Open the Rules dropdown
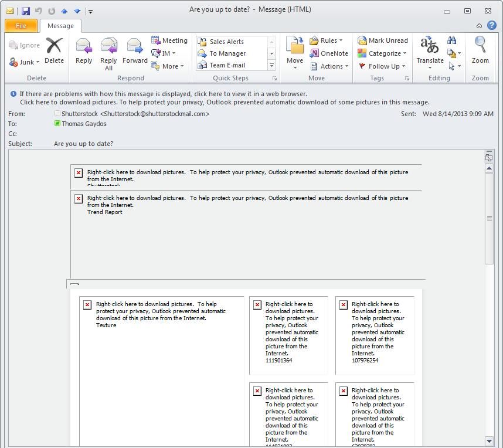This screenshot has height=448, width=503. click(x=327, y=40)
